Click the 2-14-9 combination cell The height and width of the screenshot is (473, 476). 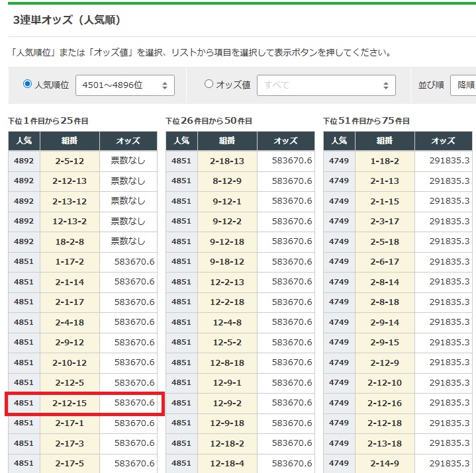pyautogui.click(x=385, y=463)
